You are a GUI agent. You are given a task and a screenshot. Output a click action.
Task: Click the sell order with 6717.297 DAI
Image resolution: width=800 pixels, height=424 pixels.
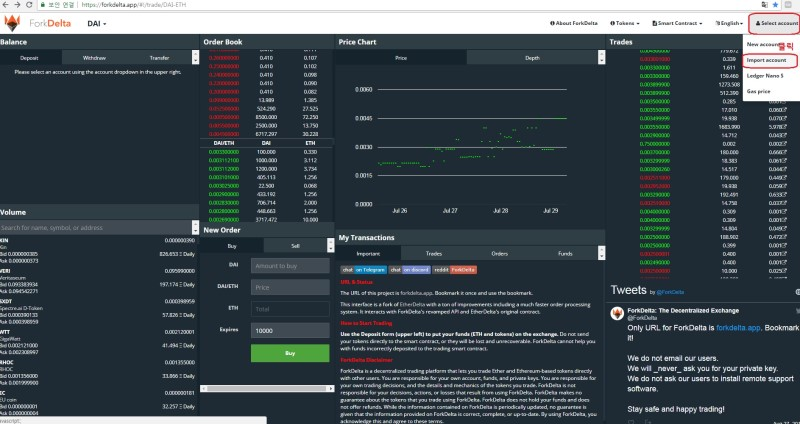click(x=266, y=134)
